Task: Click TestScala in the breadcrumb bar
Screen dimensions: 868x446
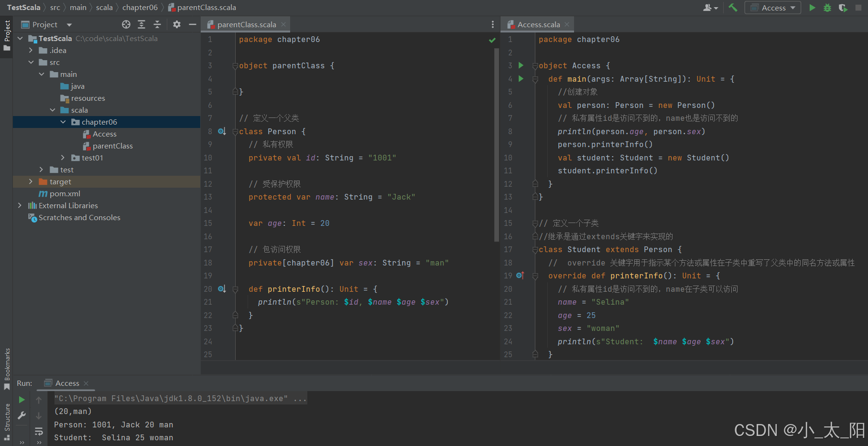Action: pyautogui.click(x=23, y=8)
